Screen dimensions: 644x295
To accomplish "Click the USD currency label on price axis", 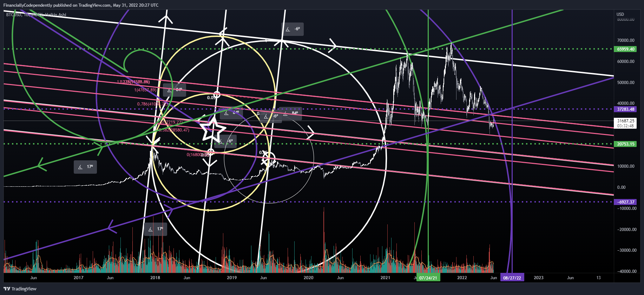I will click(620, 14).
